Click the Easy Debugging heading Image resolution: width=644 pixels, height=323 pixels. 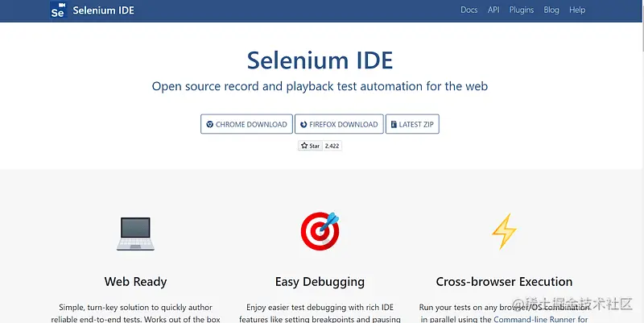click(320, 282)
